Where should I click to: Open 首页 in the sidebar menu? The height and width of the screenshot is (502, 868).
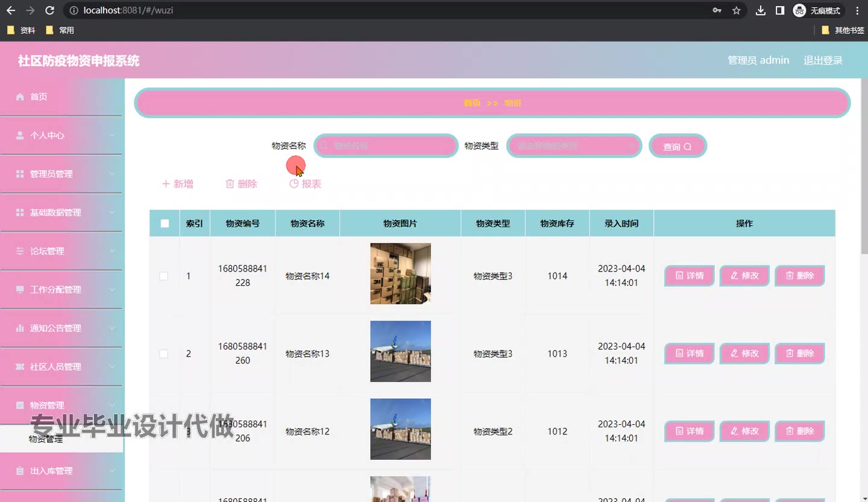point(61,97)
